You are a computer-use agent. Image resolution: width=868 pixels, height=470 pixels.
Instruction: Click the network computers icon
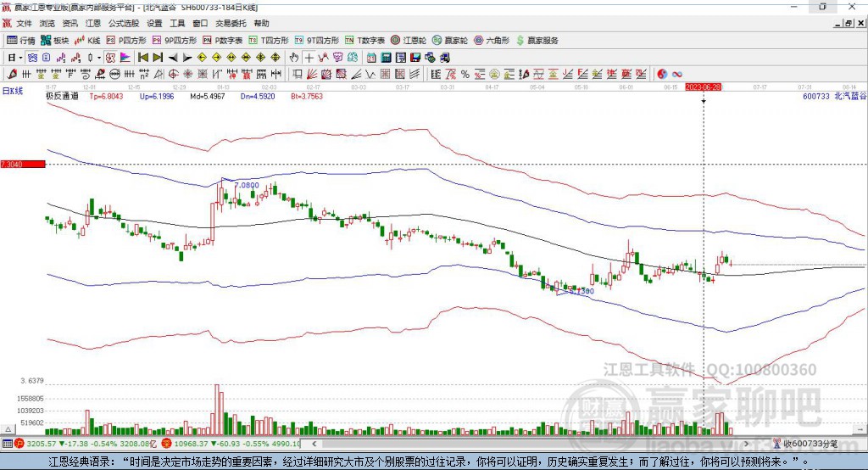click(430, 58)
